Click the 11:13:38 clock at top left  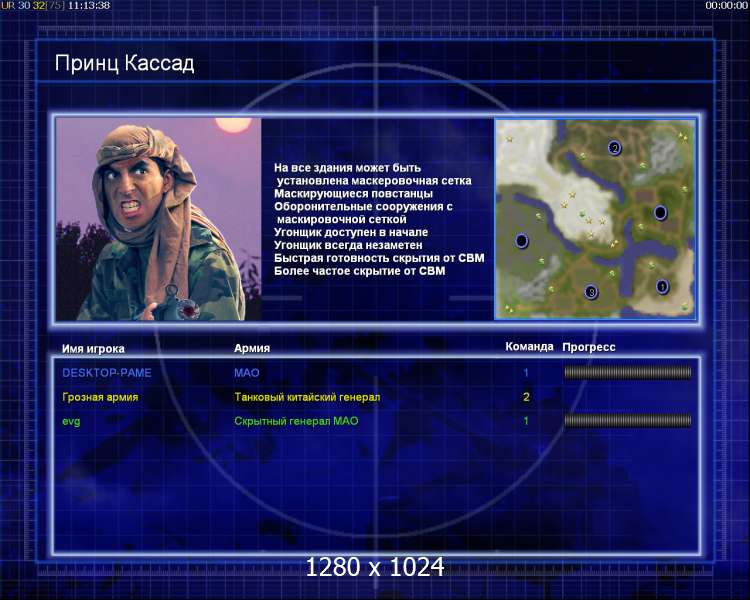pyautogui.click(x=89, y=5)
